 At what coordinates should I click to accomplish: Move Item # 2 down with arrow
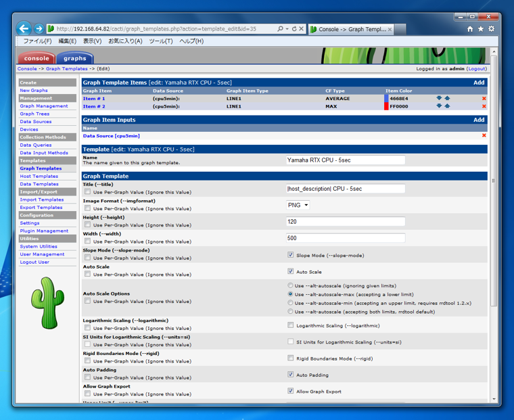[x=439, y=106]
